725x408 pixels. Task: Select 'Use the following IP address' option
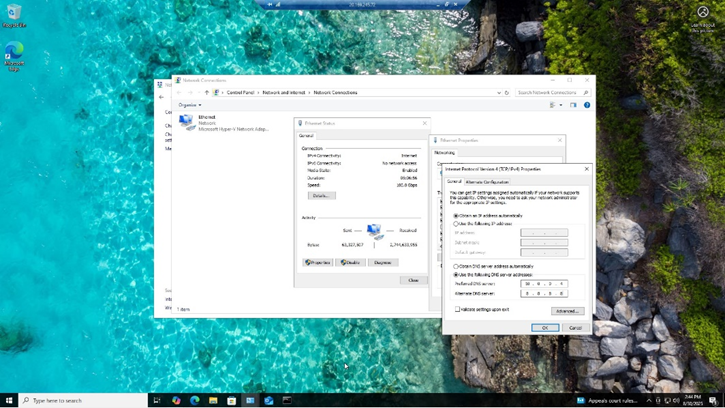click(456, 224)
